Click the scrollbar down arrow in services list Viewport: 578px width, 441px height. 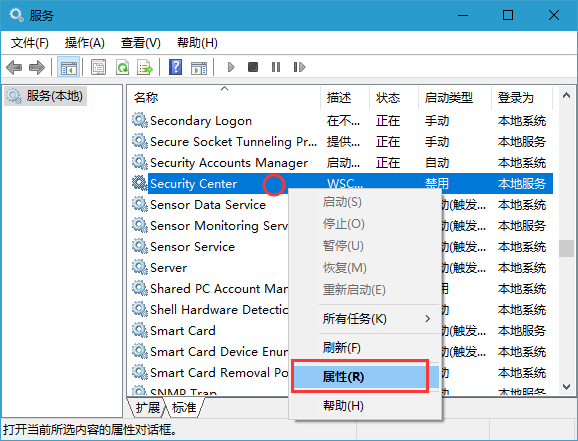(x=566, y=386)
